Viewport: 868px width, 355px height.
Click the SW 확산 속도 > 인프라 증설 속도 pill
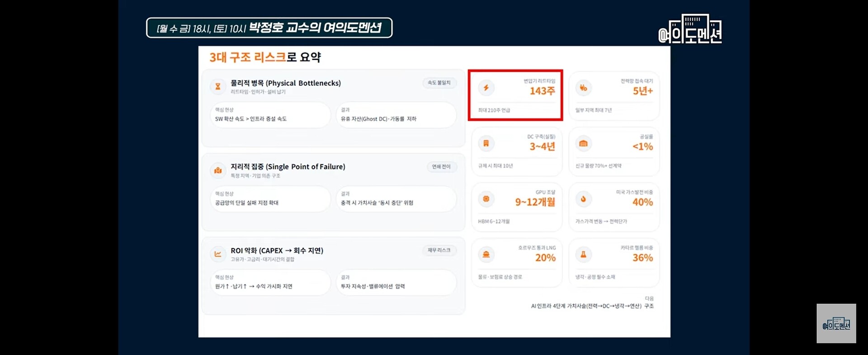(270, 115)
